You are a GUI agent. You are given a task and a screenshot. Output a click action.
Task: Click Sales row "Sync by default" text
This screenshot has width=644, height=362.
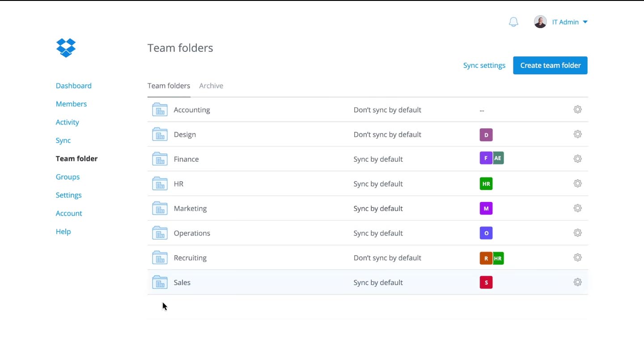[378, 282]
